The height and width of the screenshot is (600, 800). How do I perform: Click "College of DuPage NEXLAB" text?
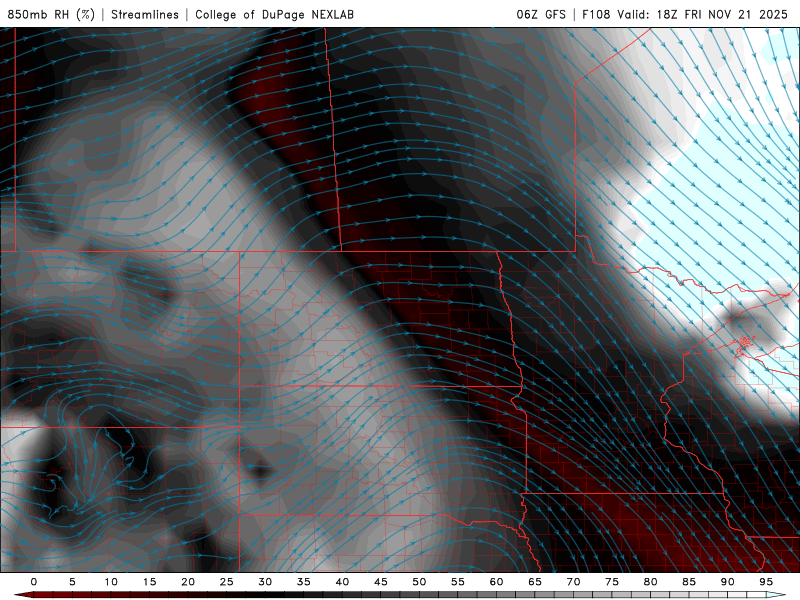pyautogui.click(x=274, y=14)
